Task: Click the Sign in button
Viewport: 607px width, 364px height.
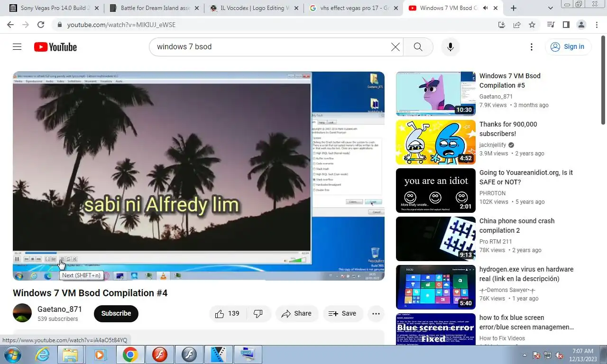Action: pos(568,46)
